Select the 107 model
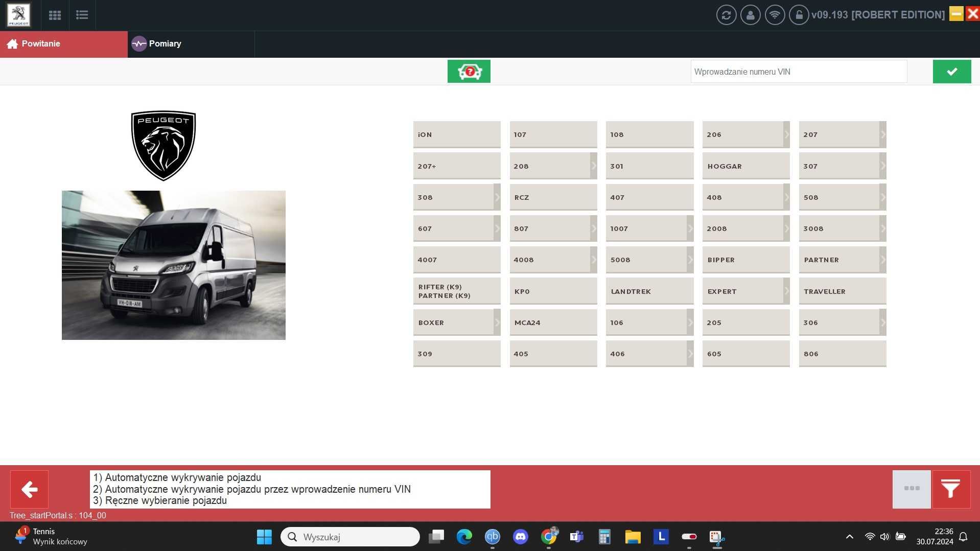Viewport: 980px width, 551px height. [553, 134]
